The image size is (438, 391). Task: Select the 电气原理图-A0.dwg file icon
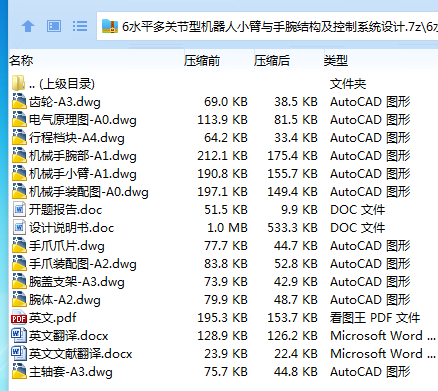point(19,119)
